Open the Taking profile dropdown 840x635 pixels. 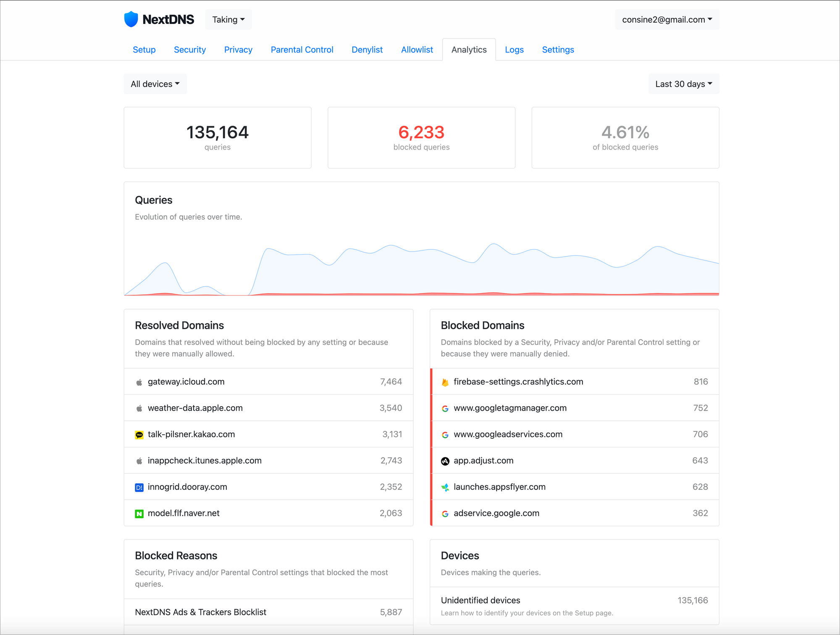coord(228,19)
